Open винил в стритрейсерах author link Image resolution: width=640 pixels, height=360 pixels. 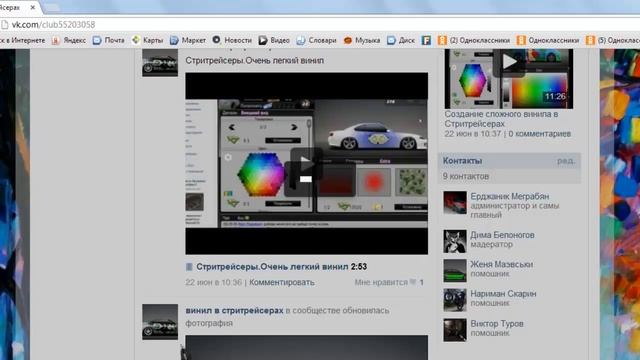234,310
